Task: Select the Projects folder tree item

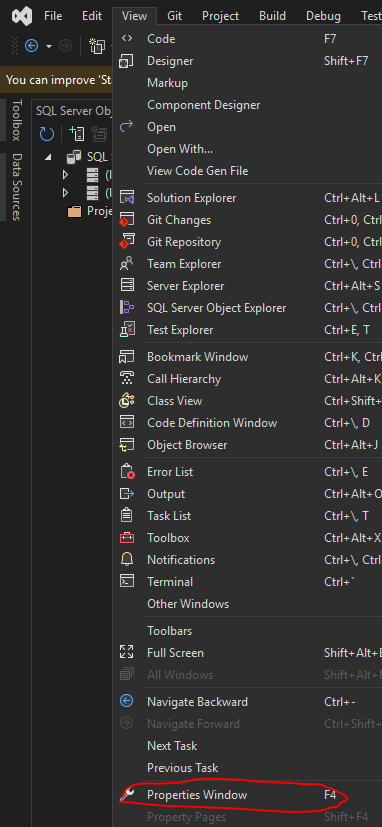Action: [90, 211]
